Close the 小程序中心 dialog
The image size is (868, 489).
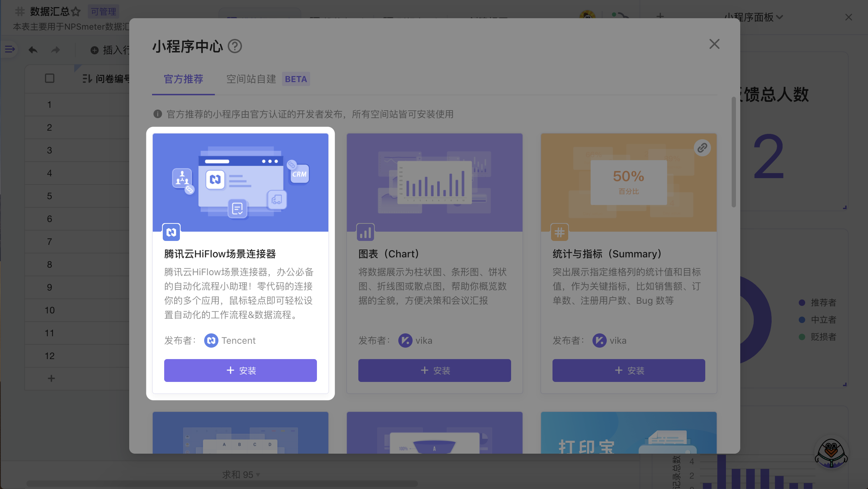(714, 44)
